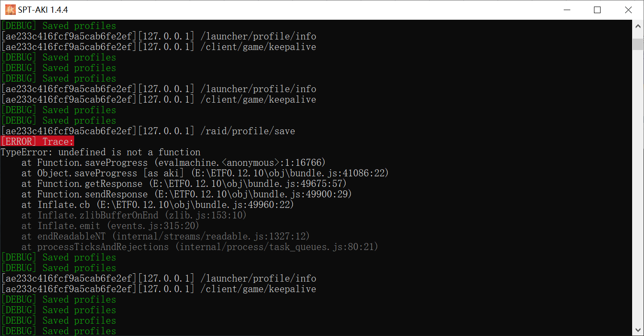Viewport: 644px width, 336px height.
Task: Maximize the SPT-AKI console window
Action: click(x=597, y=10)
